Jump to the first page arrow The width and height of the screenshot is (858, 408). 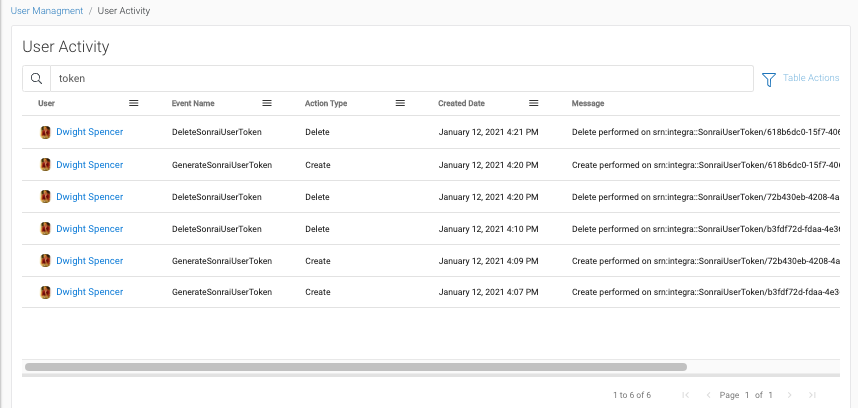(685, 395)
